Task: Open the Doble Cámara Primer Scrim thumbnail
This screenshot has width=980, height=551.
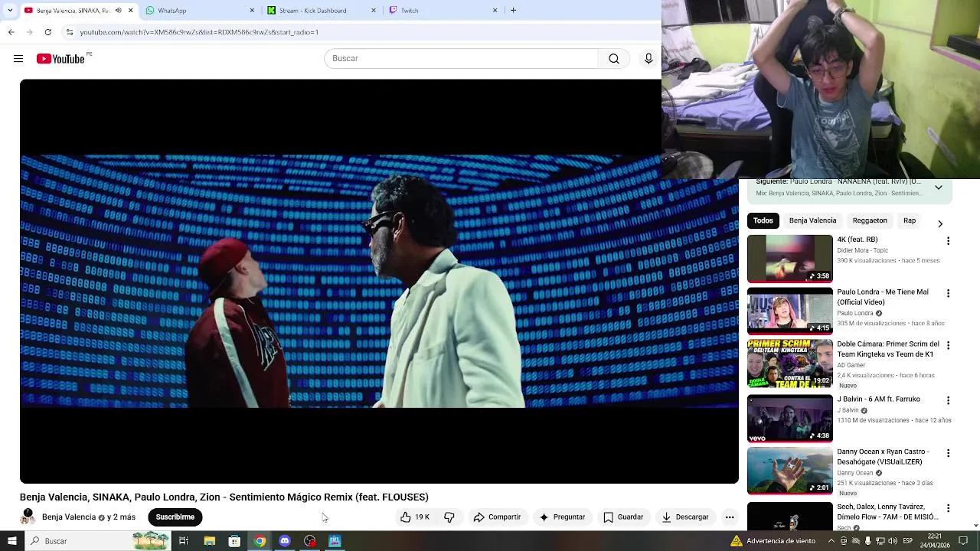Action: pos(790,364)
